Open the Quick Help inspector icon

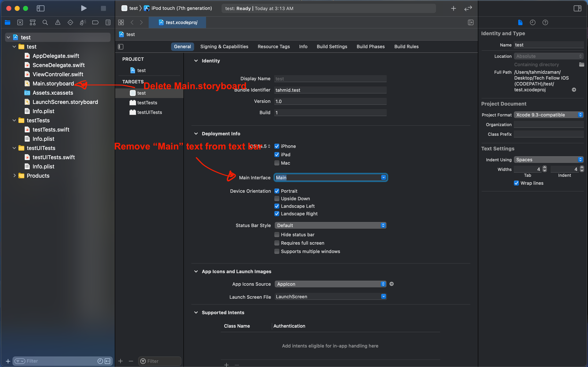click(545, 23)
